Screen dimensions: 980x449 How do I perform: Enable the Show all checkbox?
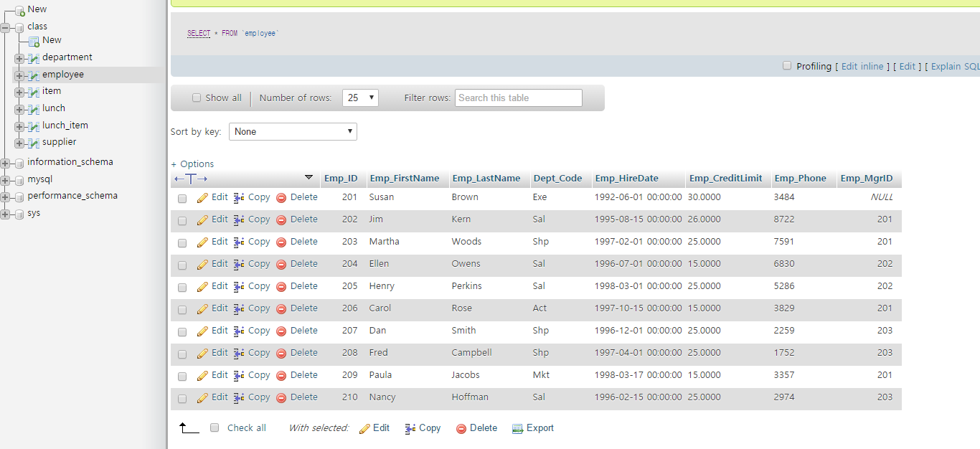click(x=197, y=98)
